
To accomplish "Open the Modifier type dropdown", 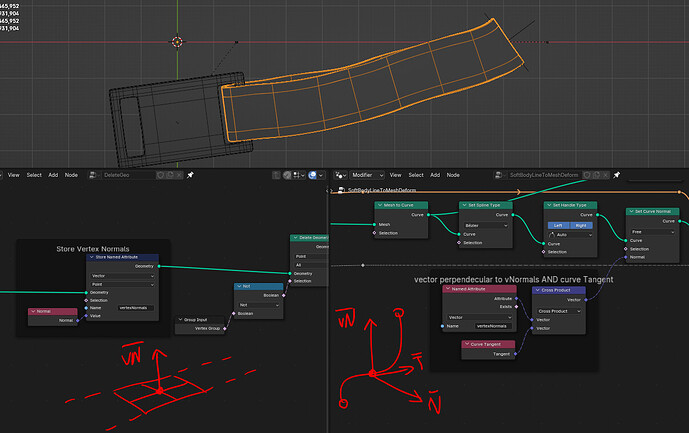I will (367, 175).
